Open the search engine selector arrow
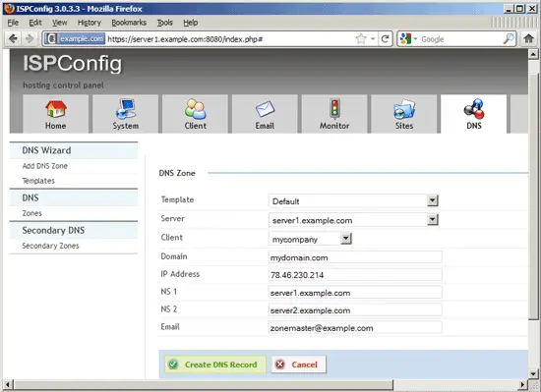Screen dimensions: 541x392 click(x=415, y=39)
